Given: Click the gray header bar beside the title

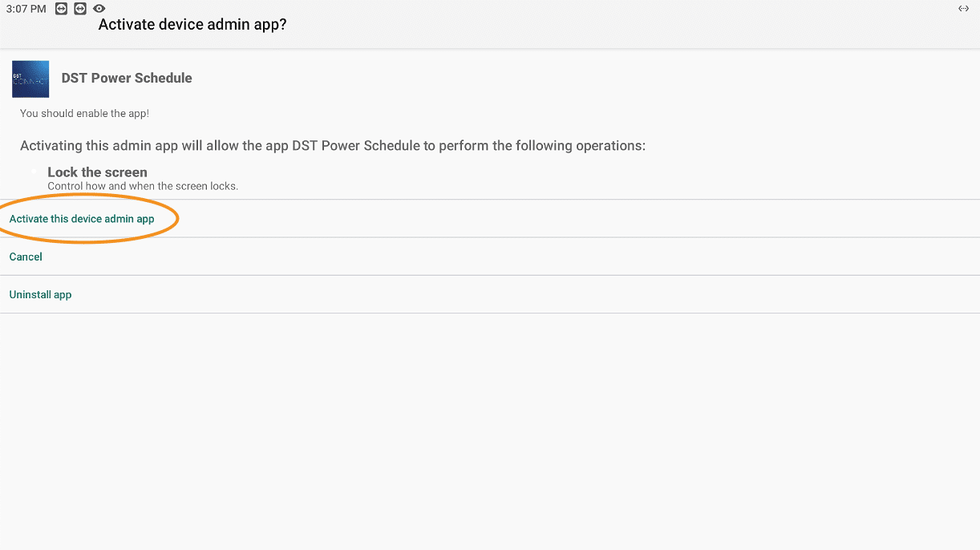Looking at the screenshot, I should point(626,25).
